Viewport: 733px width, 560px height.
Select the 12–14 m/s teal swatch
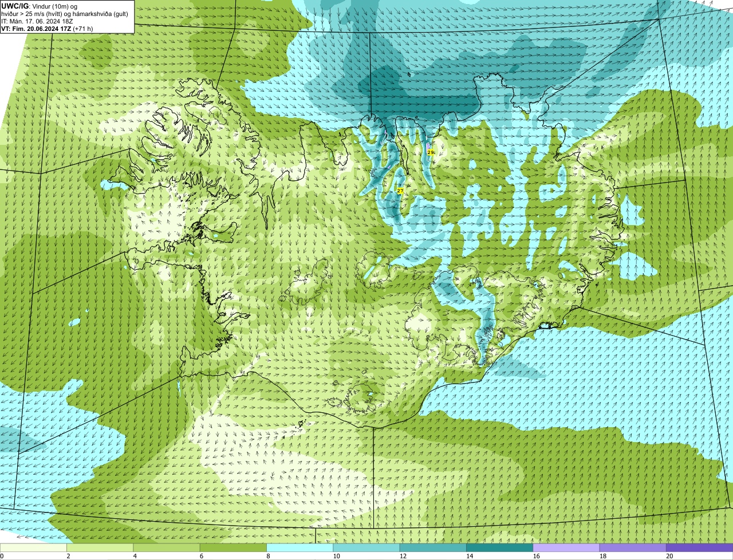(x=433, y=547)
